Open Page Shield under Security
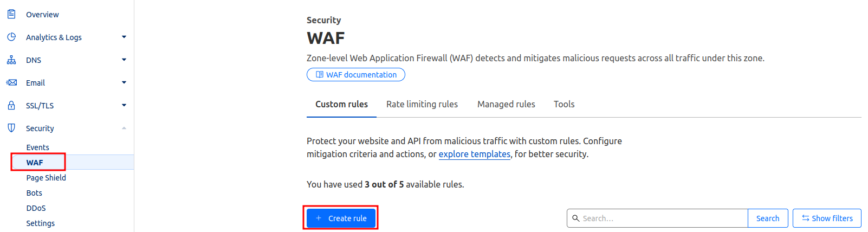 pyautogui.click(x=46, y=178)
